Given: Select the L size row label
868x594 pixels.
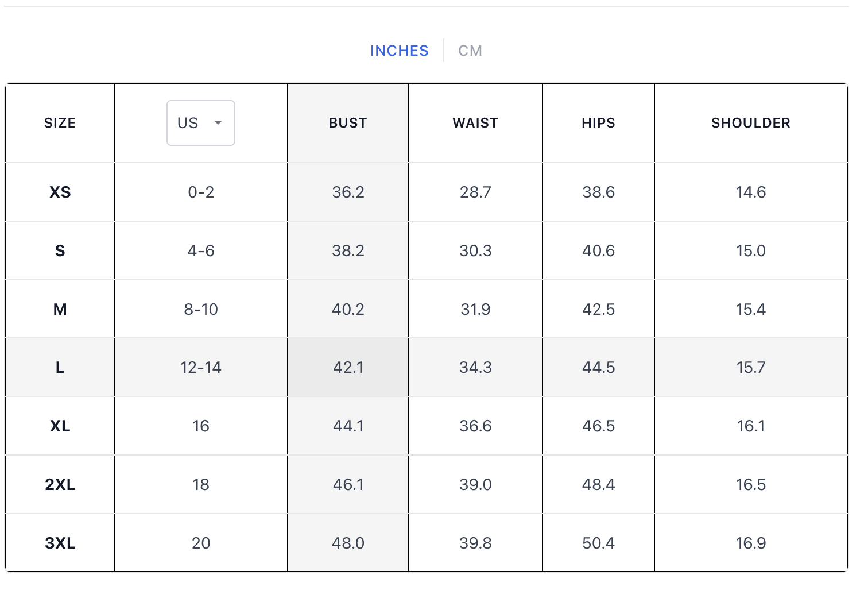Looking at the screenshot, I should [60, 368].
